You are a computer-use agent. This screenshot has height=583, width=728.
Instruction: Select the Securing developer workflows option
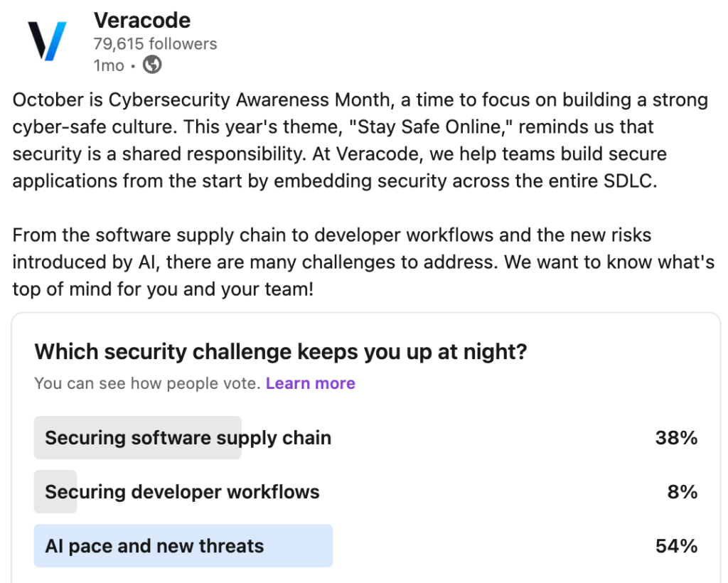(182, 491)
